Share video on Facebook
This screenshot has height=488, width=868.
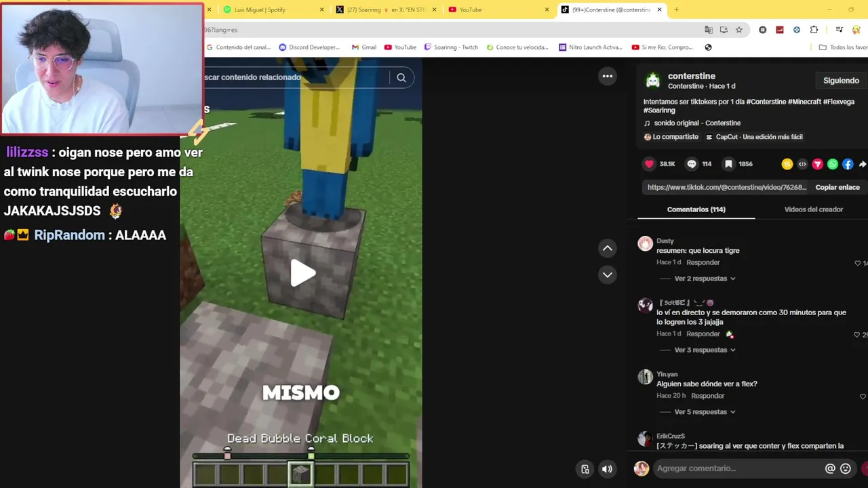click(x=848, y=164)
